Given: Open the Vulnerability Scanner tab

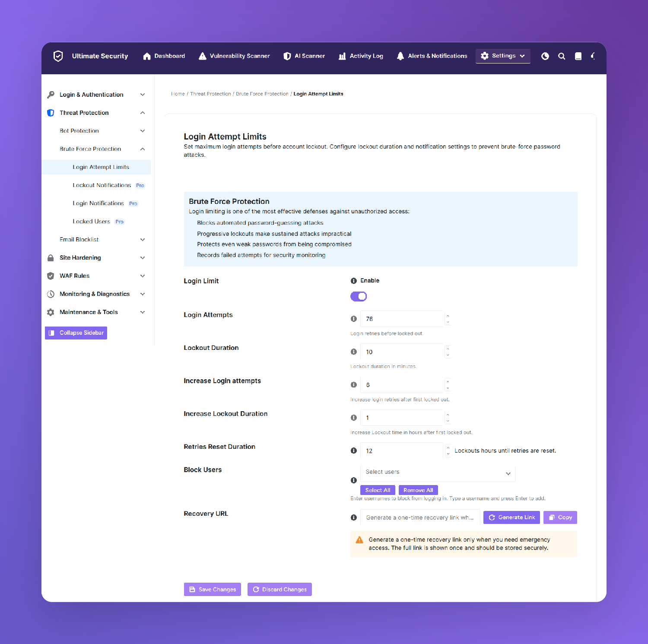Looking at the screenshot, I should [234, 56].
